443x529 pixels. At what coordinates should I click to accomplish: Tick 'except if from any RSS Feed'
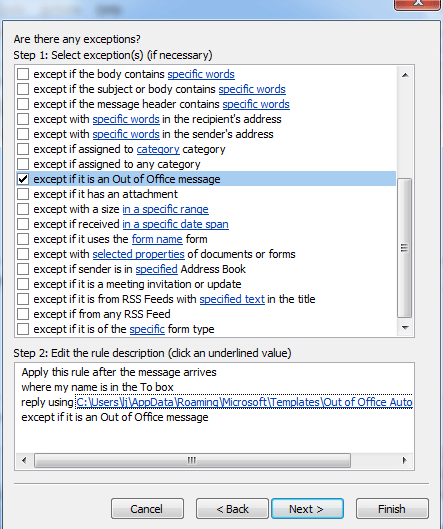tap(23, 314)
